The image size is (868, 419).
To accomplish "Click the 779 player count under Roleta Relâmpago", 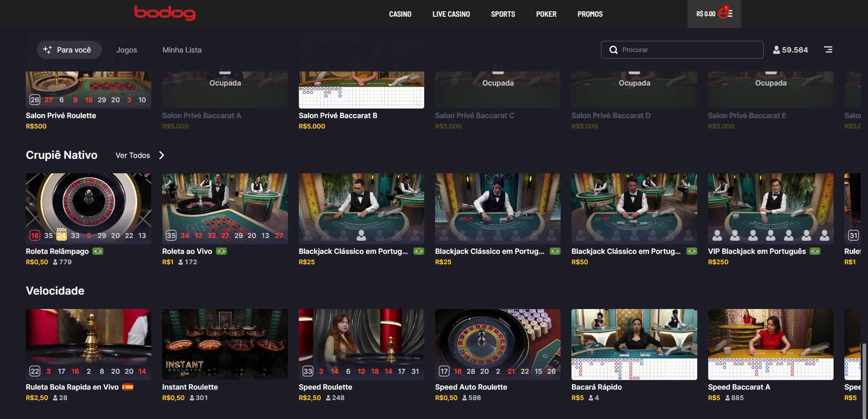I will (65, 262).
